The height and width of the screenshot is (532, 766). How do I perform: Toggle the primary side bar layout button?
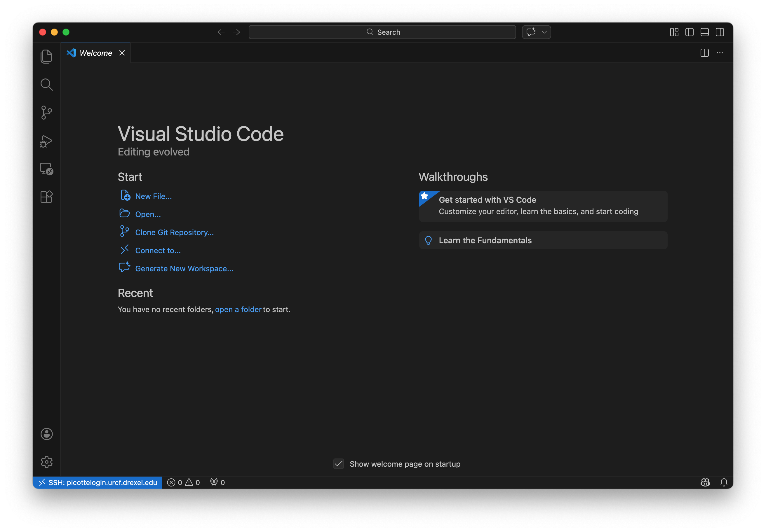tap(689, 32)
